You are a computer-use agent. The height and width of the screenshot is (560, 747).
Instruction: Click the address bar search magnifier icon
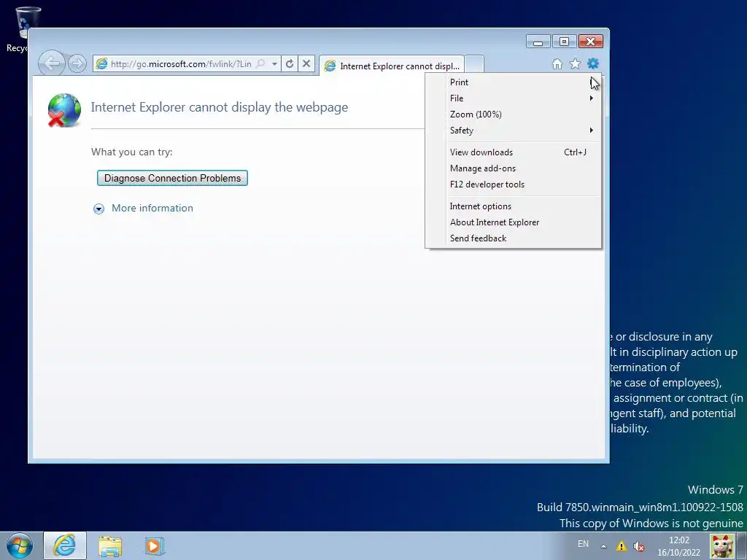tap(260, 63)
